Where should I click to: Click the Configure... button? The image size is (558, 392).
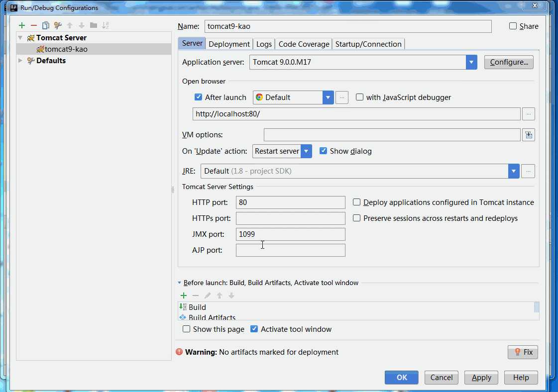click(509, 62)
